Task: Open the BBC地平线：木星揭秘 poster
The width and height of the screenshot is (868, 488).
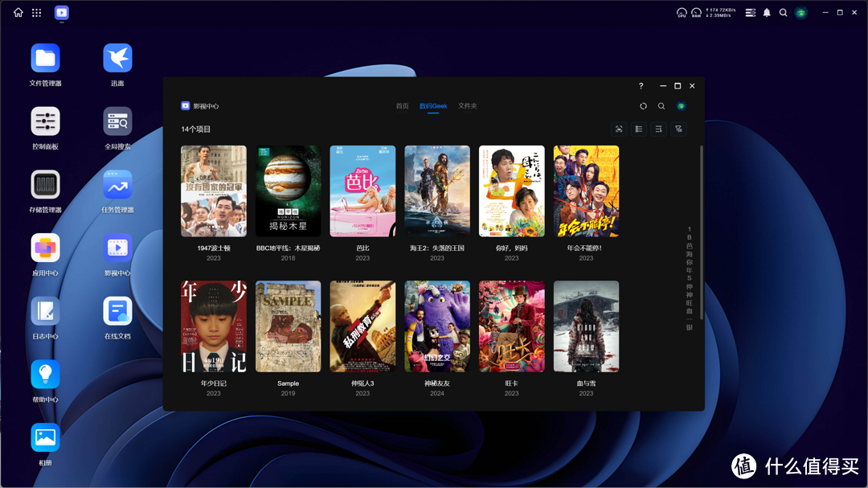Action: (x=288, y=191)
